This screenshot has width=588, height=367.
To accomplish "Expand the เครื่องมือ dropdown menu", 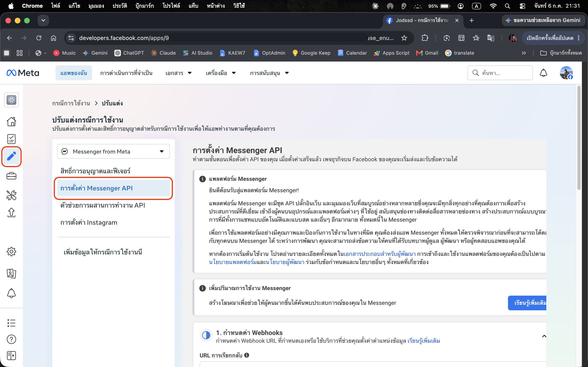I will [221, 73].
